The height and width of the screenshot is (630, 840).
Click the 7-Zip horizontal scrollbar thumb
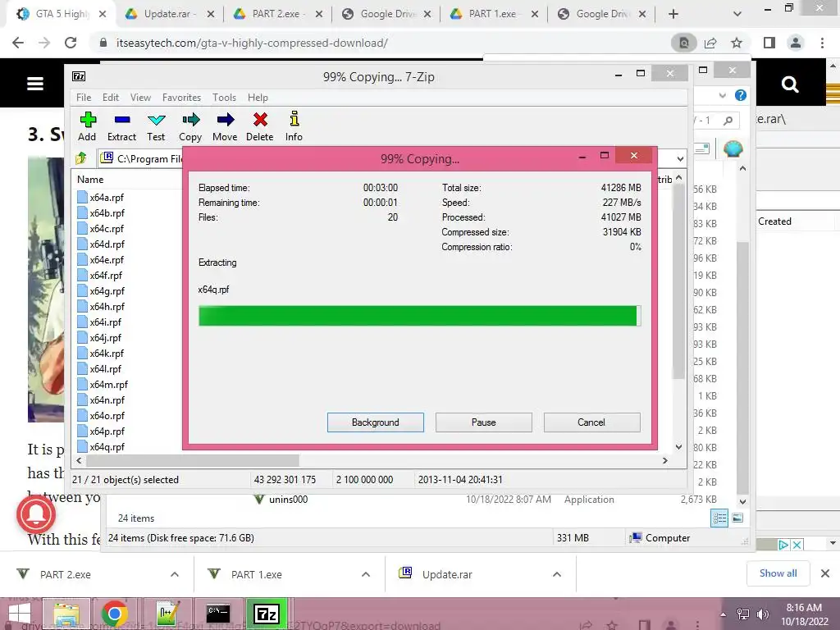pyautogui.click(x=192, y=461)
